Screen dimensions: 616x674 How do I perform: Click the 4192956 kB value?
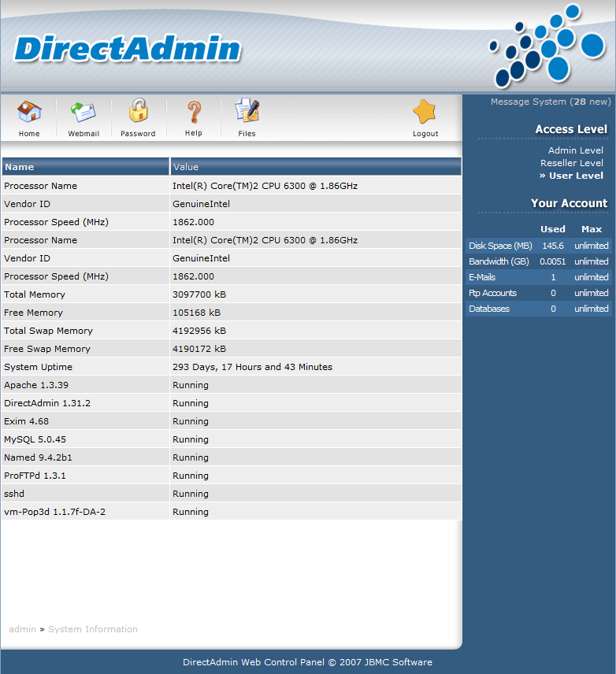pos(199,331)
